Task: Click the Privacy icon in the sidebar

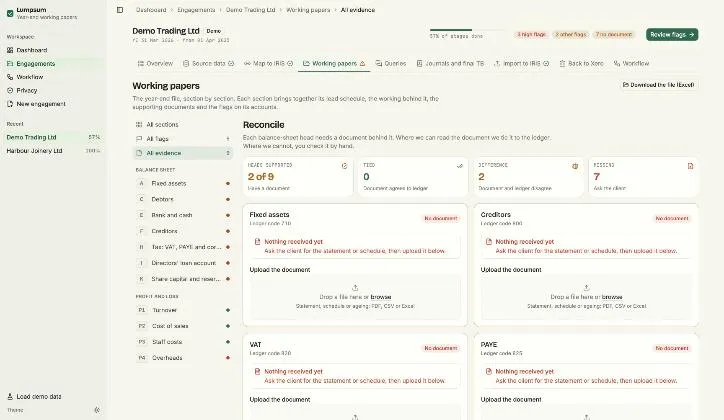Action: coord(10,90)
